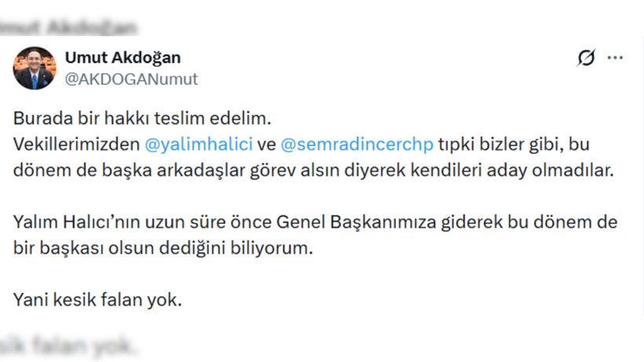Image resolution: width=644 pixels, height=362 pixels.
Task: Open the three-dot More options menu
Action: [615, 57]
